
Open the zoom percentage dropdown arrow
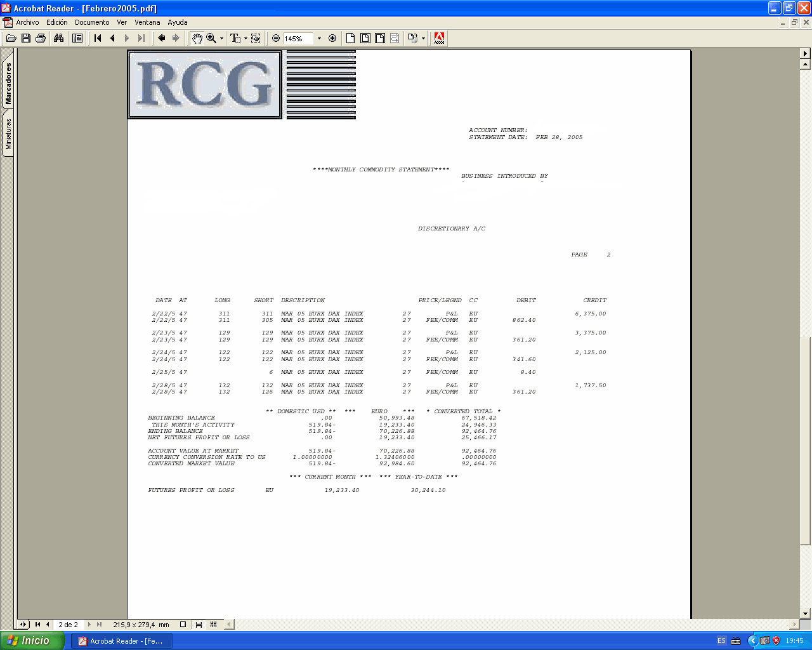click(319, 39)
